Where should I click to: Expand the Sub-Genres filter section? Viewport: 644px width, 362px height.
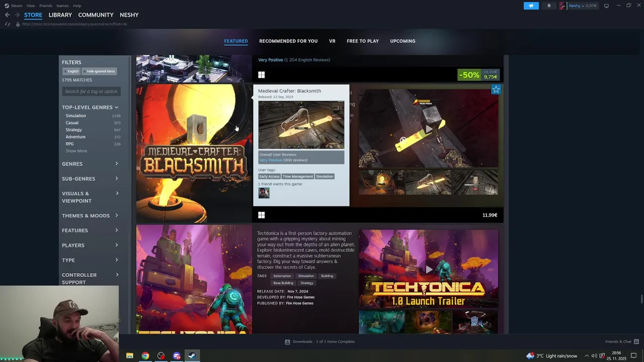click(90, 178)
